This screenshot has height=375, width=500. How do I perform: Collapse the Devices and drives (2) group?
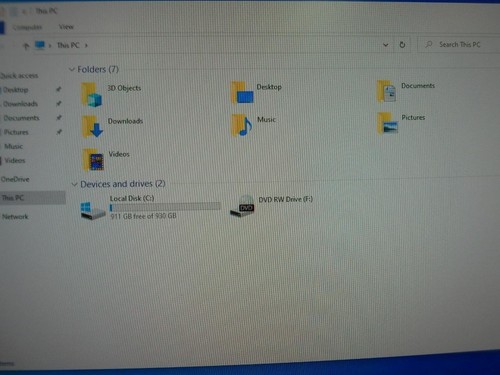pos(75,184)
